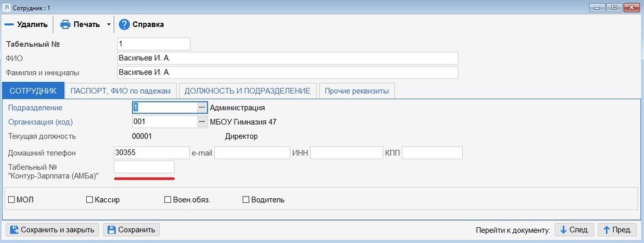Image resolution: width=644 pixels, height=243 pixels.
Task: Click the Удалить minus icon
Action: [x=9, y=25]
